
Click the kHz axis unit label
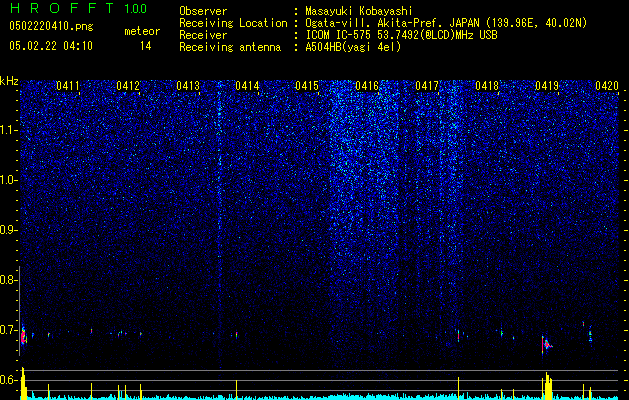point(9,81)
